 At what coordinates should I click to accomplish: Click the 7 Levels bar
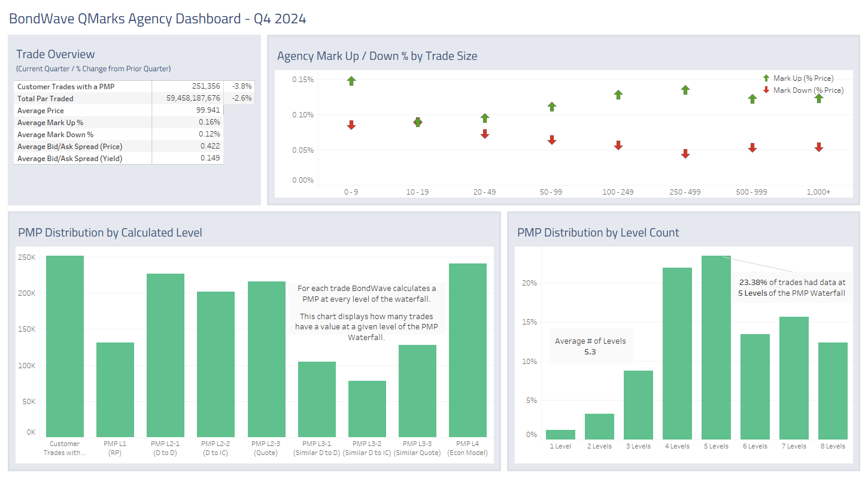click(794, 378)
